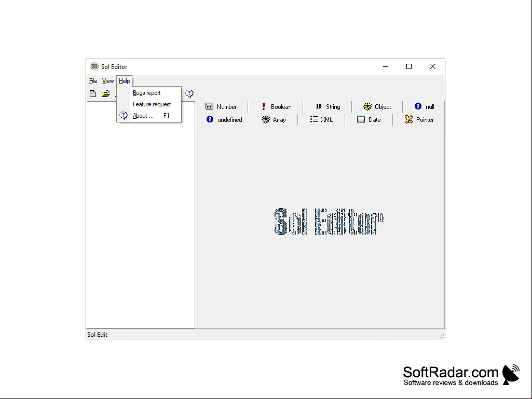
Task: Add a Pointer value
Action: pos(419,119)
